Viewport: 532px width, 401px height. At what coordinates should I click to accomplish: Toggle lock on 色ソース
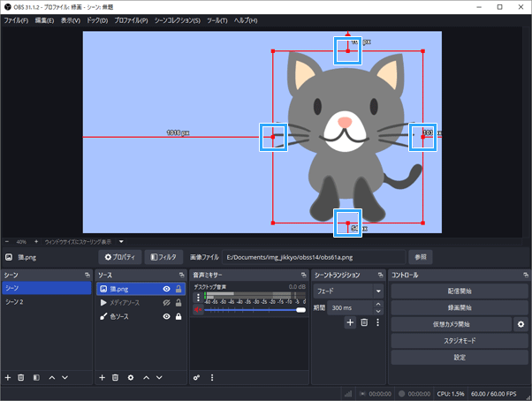point(179,316)
